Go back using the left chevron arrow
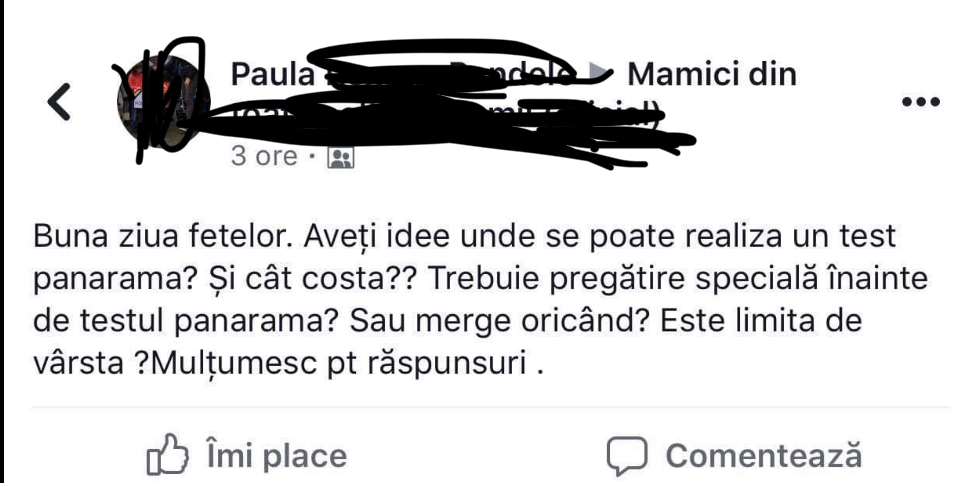 [59, 101]
